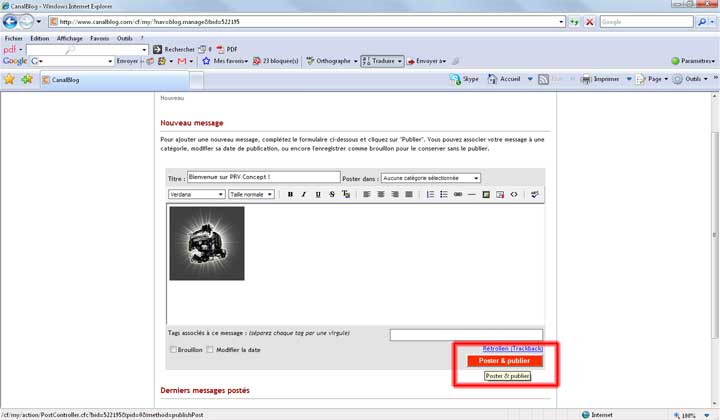Open a new blank tab
This screenshot has width=720, height=420.
197,80
